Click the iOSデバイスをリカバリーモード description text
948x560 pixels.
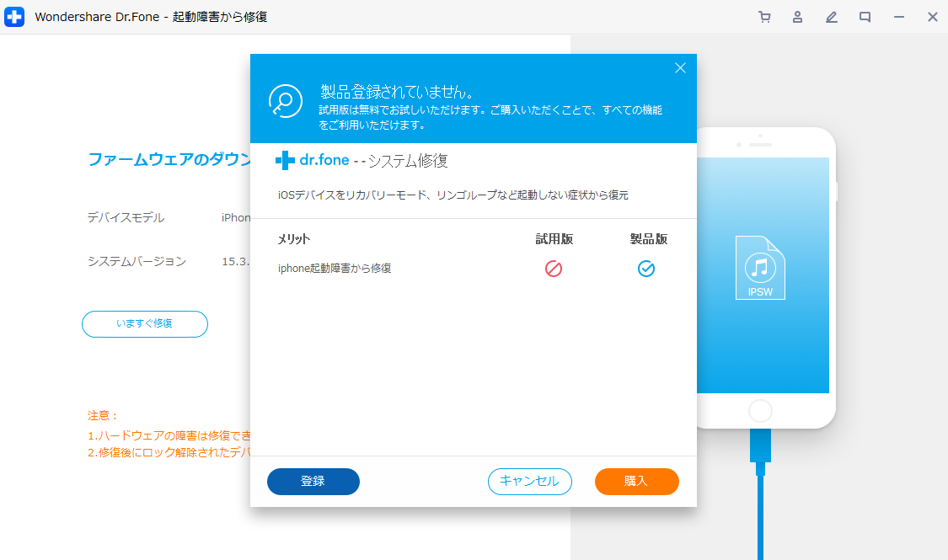click(x=453, y=195)
